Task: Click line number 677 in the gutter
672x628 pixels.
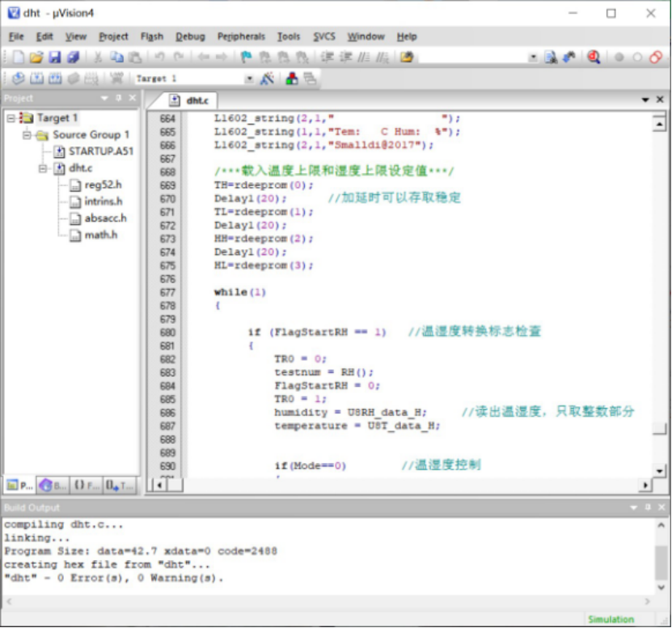Action: click(x=167, y=292)
